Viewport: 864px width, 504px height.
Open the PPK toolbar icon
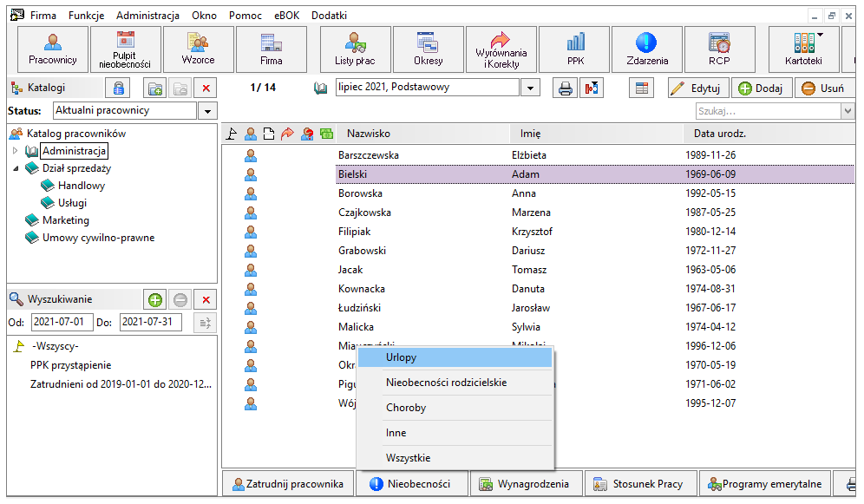(x=574, y=49)
